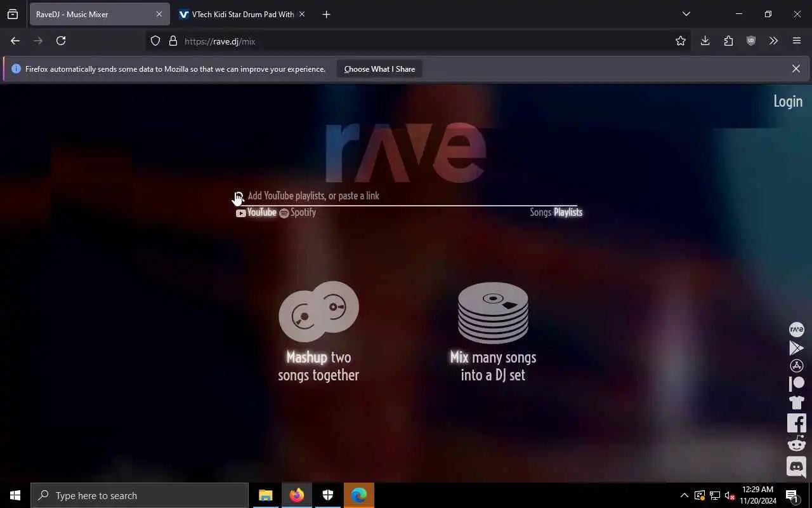
Task: Open the t-shirt merchandise icon
Action: tap(796, 402)
